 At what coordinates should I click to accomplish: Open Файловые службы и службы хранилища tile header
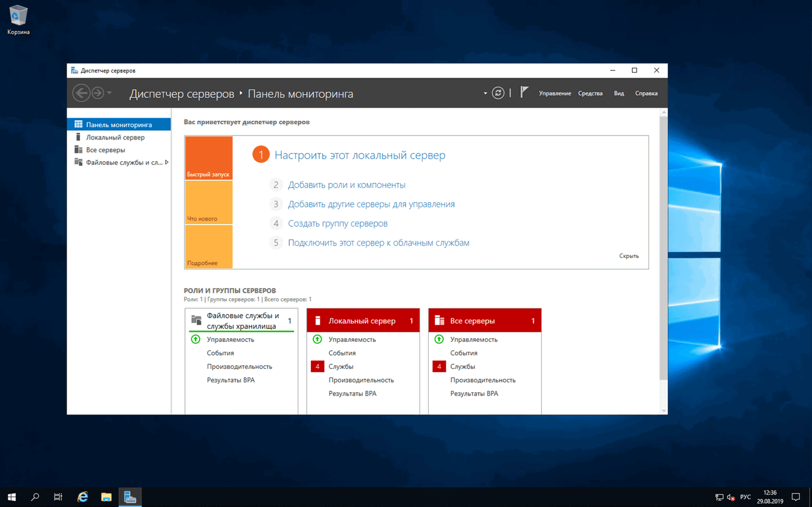coord(241,321)
